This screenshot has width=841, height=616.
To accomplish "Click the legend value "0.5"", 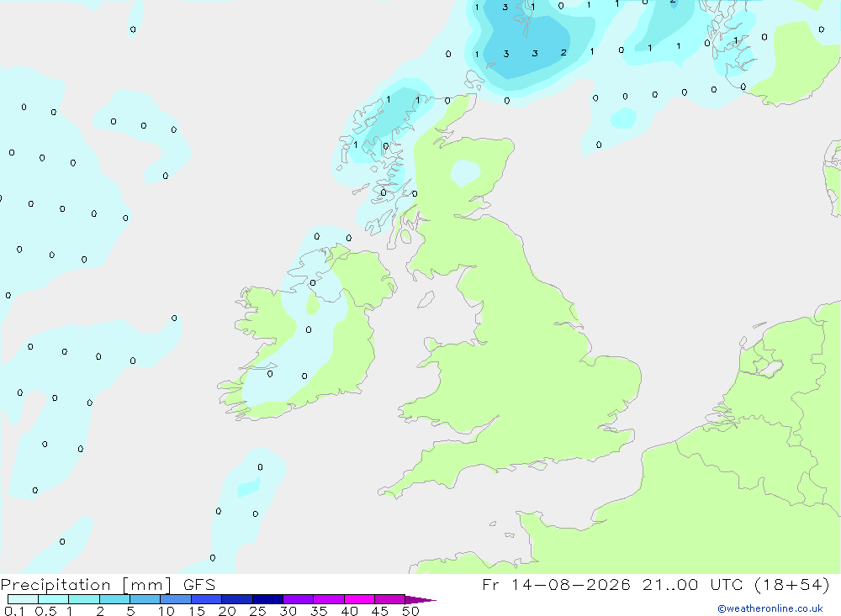I will click(x=45, y=611).
